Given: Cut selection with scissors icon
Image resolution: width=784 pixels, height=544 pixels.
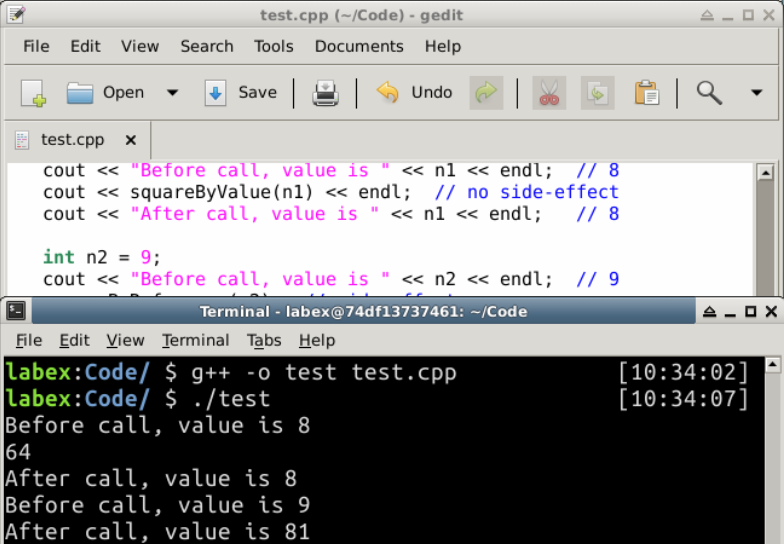Looking at the screenshot, I should click(x=549, y=93).
